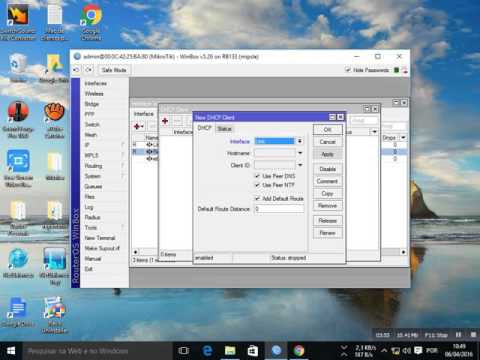This screenshot has height=360, width=480.
Task: Click the Cancel button
Action: click(x=328, y=142)
